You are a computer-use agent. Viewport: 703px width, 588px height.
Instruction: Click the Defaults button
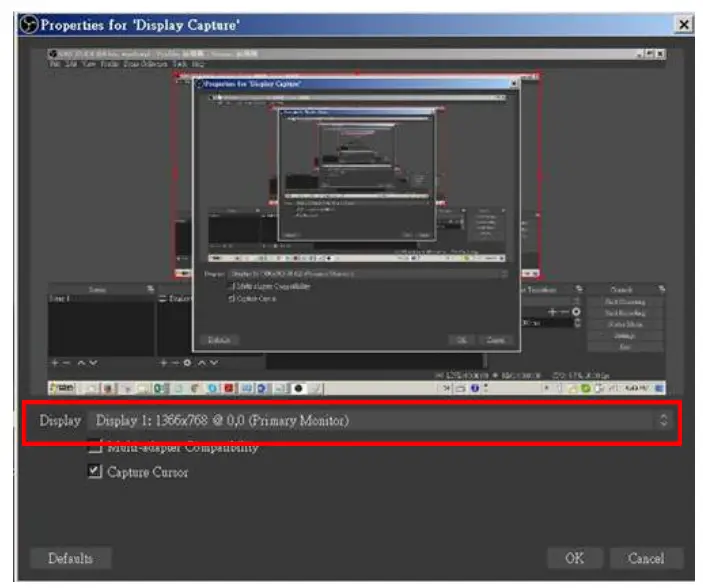click(x=71, y=558)
